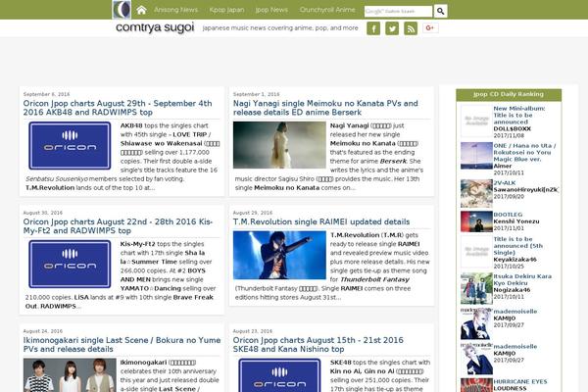Open BOOTLEG Kenshi Yonezu ranking link
The image size is (588, 392).
[x=508, y=215]
